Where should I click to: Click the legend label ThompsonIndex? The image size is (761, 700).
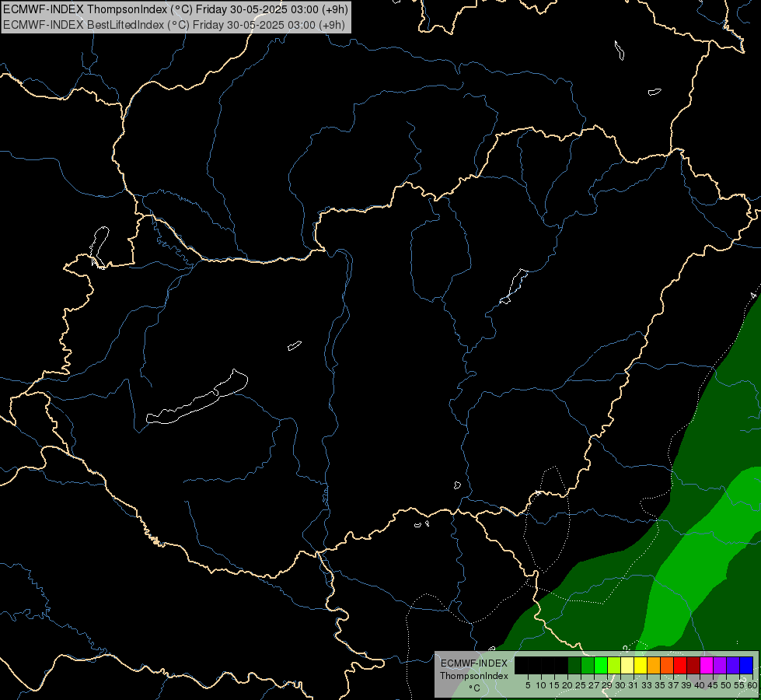(x=474, y=676)
